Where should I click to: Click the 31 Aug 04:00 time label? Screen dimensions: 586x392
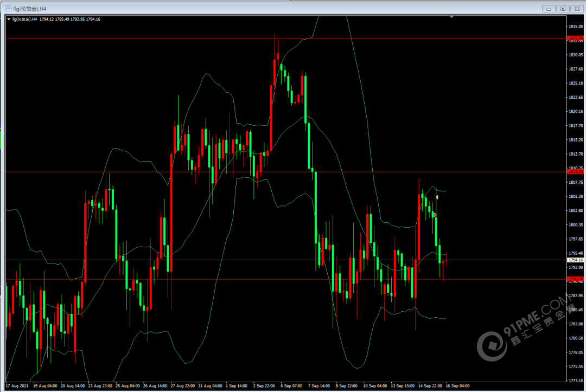(x=211, y=386)
